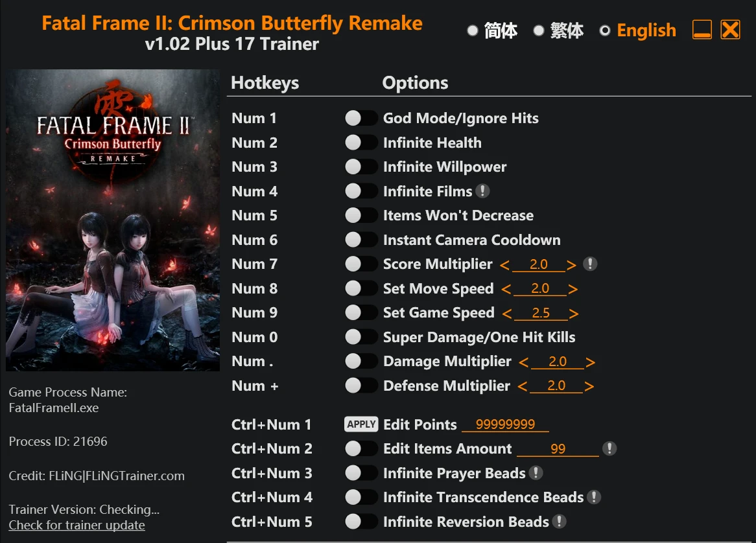Viewport: 756px width, 543px height.
Task: Click info icon beside Infinite Transcendence Beads
Action: pos(594,497)
